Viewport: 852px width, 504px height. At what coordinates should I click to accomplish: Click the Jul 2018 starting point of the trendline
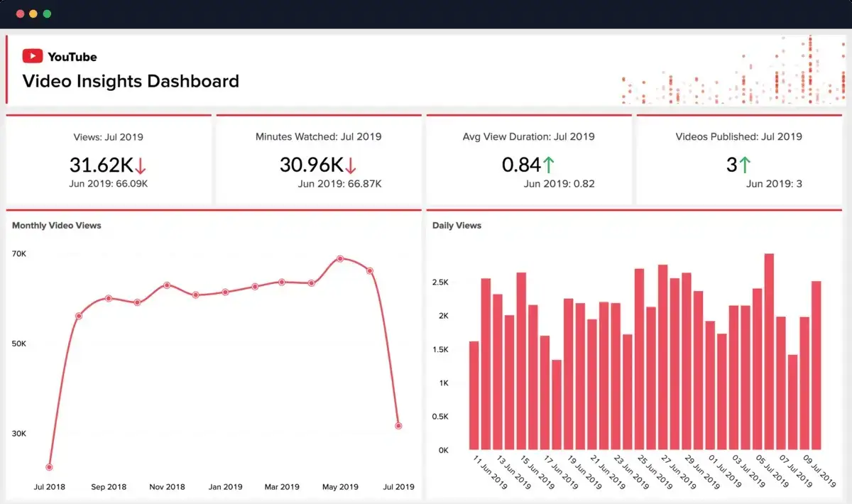click(x=48, y=466)
